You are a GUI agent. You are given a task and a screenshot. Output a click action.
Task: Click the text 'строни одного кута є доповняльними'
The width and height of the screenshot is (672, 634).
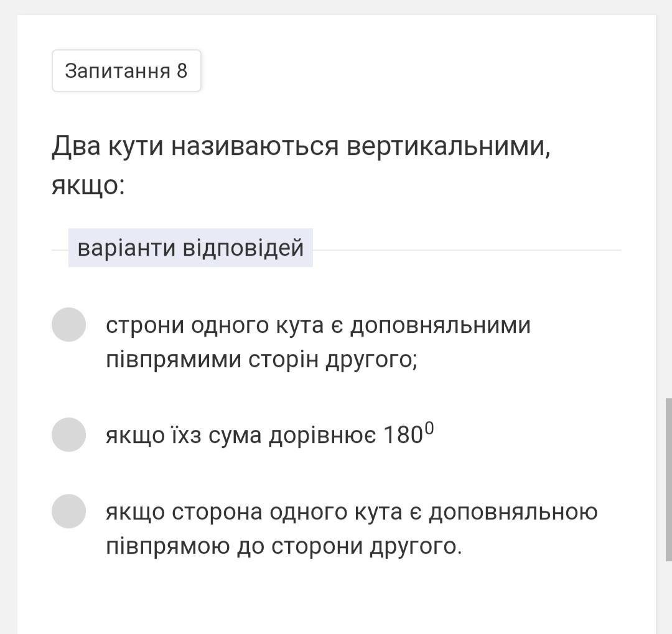click(x=318, y=325)
